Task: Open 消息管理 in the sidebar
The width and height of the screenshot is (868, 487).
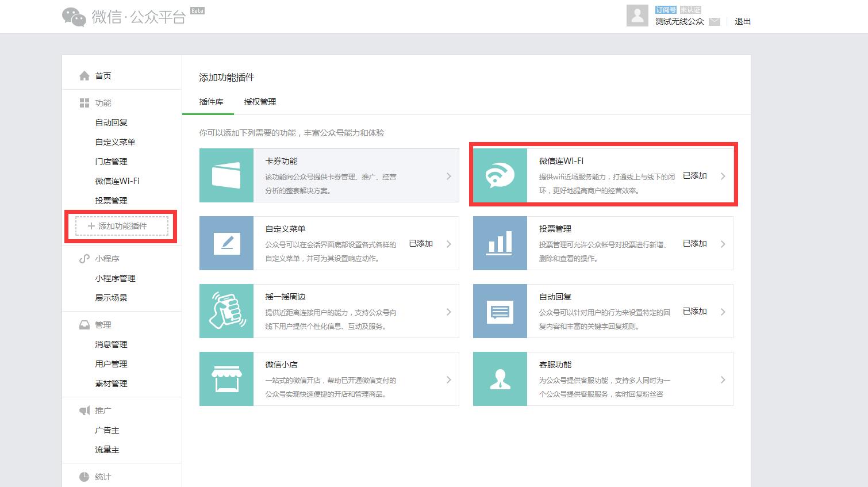Action: click(x=111, y=344)
